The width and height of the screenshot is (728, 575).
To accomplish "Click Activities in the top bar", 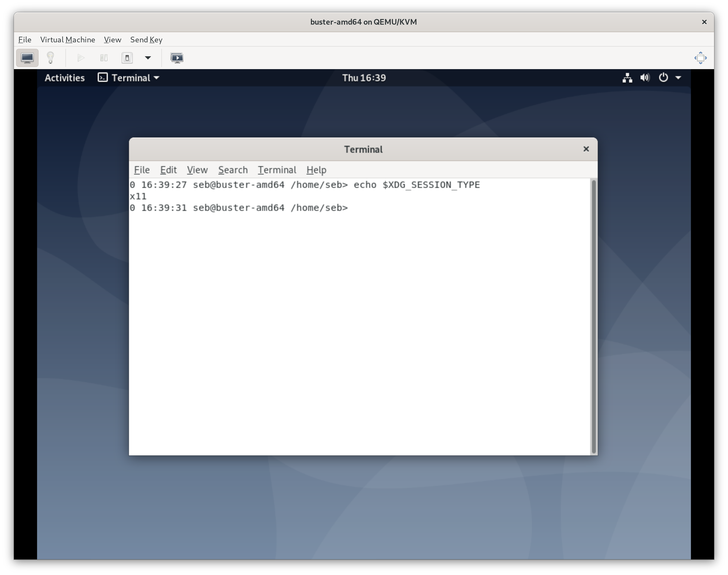I will click(64, 78).
